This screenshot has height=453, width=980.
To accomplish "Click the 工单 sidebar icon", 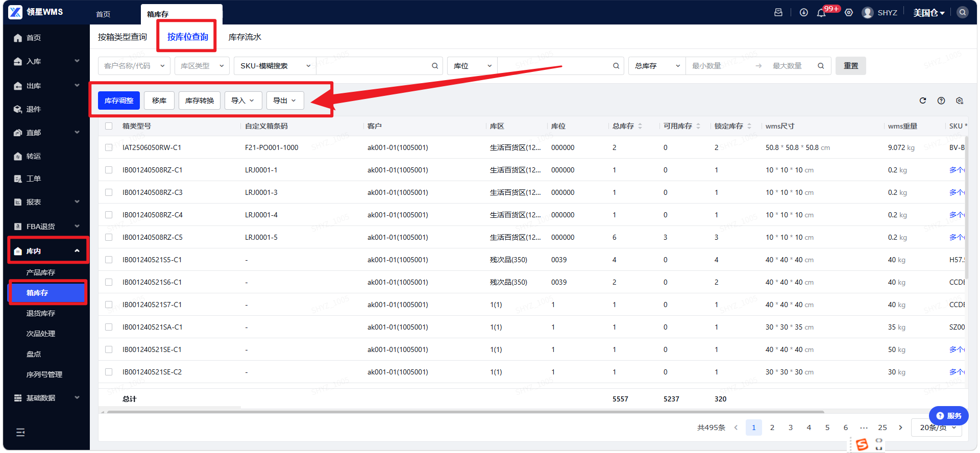I will click(x=18, y=179).
